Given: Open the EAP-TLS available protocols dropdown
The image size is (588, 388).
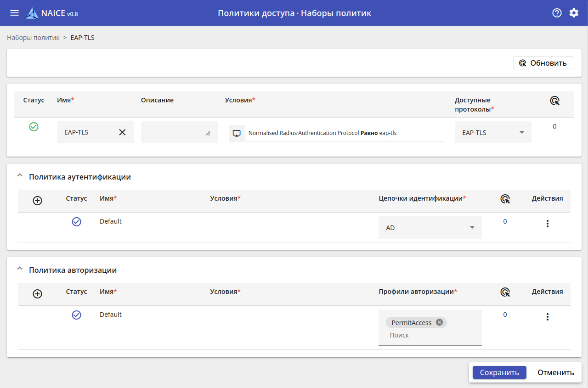Looking at the screenshot, I should coord(493,132).
